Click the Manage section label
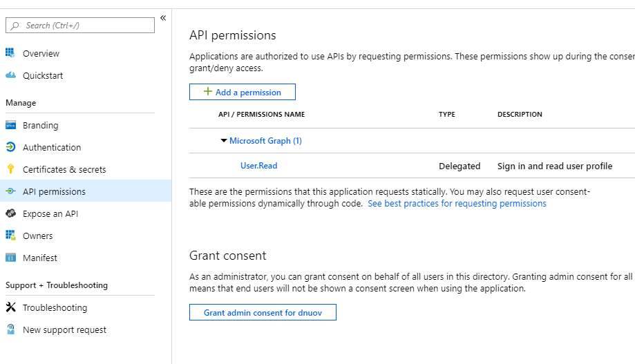The image size is (635, 364). pyautogui.click(x=21, y=103)
